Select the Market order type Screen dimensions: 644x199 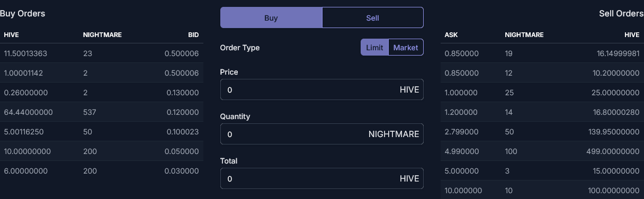pos(406,48)
